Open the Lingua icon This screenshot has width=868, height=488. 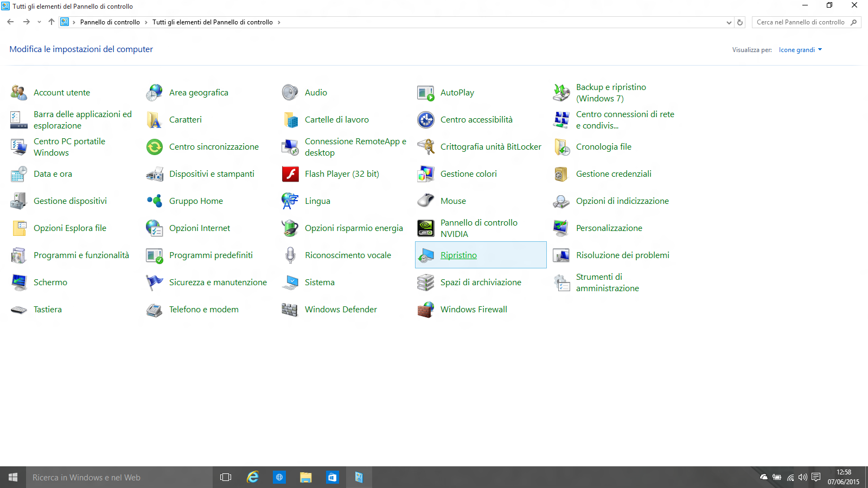pyautogui.click(x=290, y=201)
